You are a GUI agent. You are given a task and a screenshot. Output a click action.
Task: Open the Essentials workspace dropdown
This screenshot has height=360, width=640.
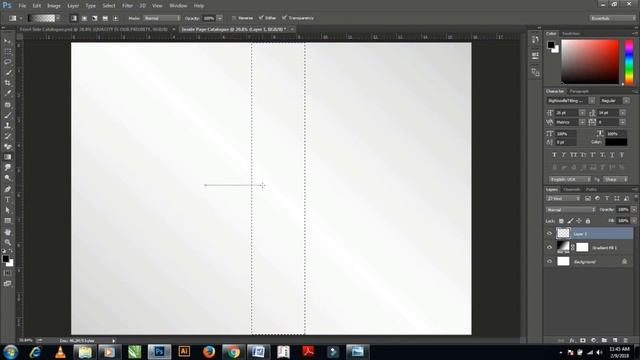[612, 18]
